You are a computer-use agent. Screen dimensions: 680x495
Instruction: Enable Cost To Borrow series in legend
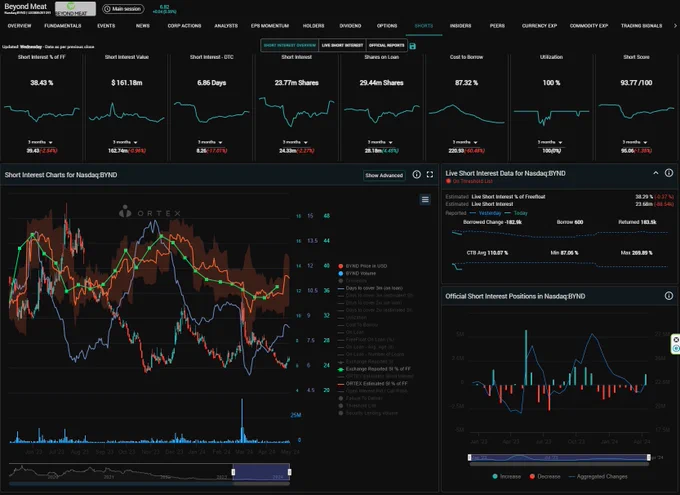point(358,325)
